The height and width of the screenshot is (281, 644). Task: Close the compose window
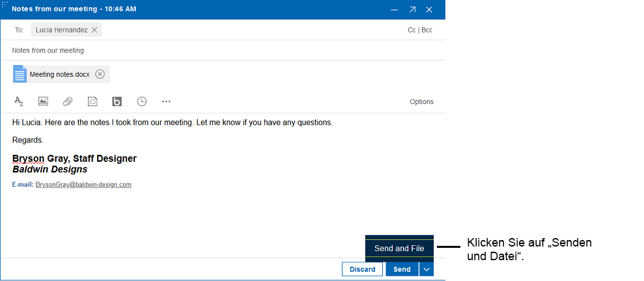coord(429,10)
